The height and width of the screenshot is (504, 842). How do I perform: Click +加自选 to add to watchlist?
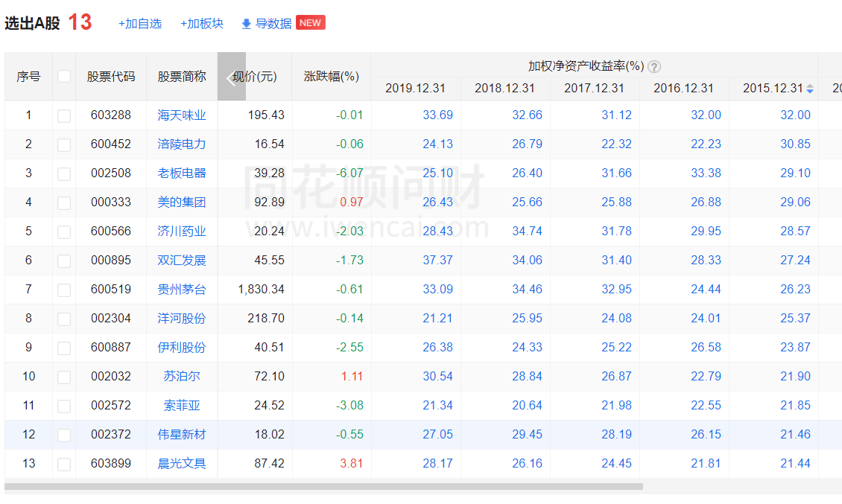click(139, 24)
